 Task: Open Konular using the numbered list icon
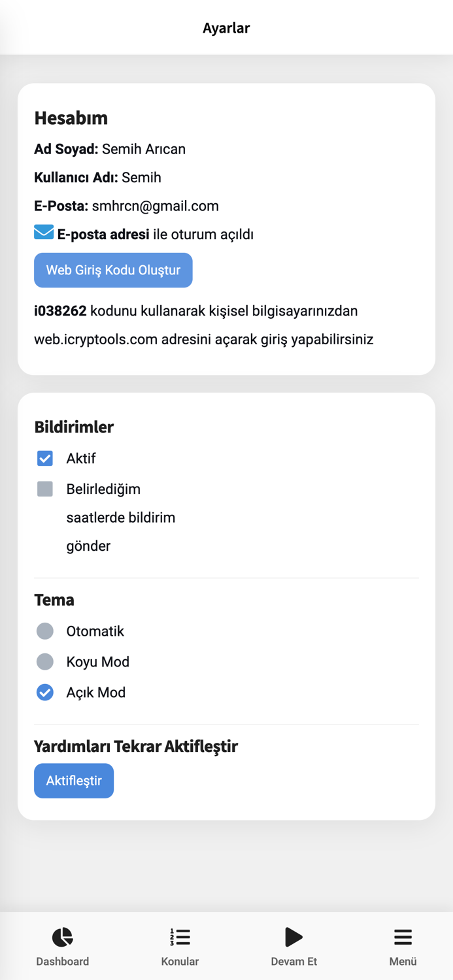coord(178,937)
